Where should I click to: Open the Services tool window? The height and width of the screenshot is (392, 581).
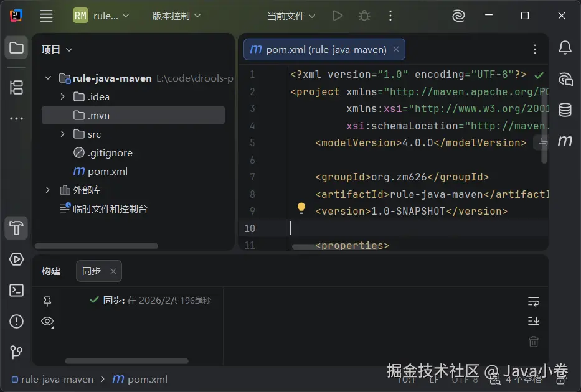coord(16,259)
